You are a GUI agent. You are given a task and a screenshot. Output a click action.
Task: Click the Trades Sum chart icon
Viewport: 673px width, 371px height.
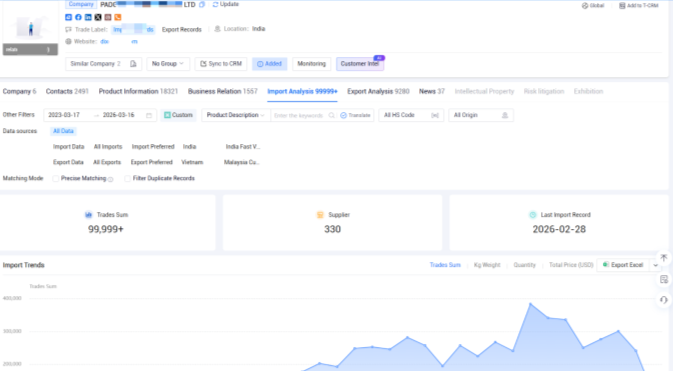88,215
